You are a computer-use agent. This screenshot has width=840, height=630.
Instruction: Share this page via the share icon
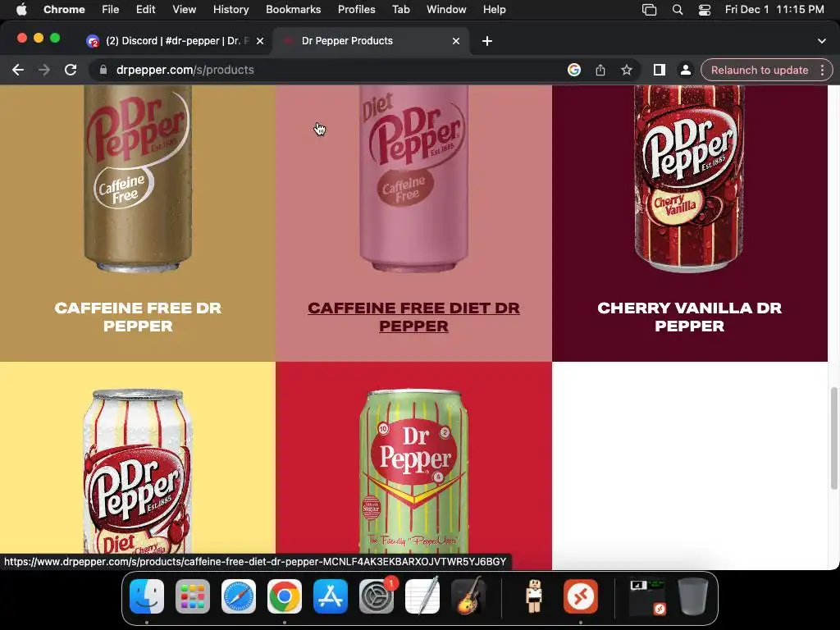click(x=600, y=70)
